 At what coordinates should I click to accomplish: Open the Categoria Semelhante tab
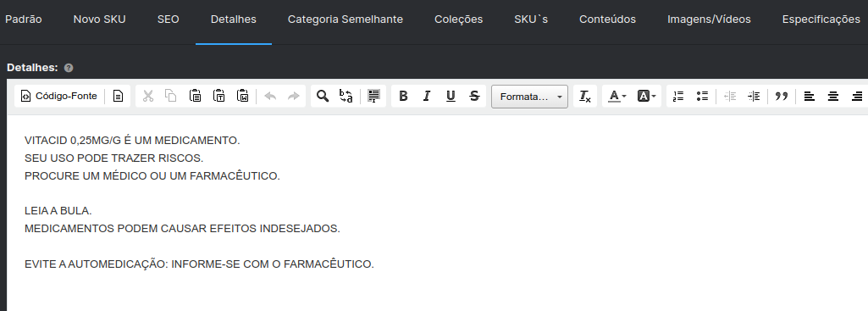click(x=346, y=19)
